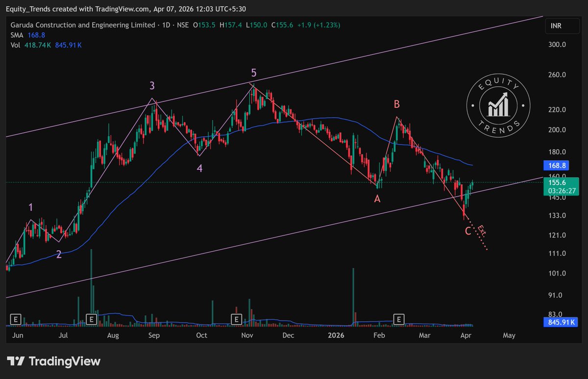
Task: Select the earnings E marker below October
Action: point(237,319)
